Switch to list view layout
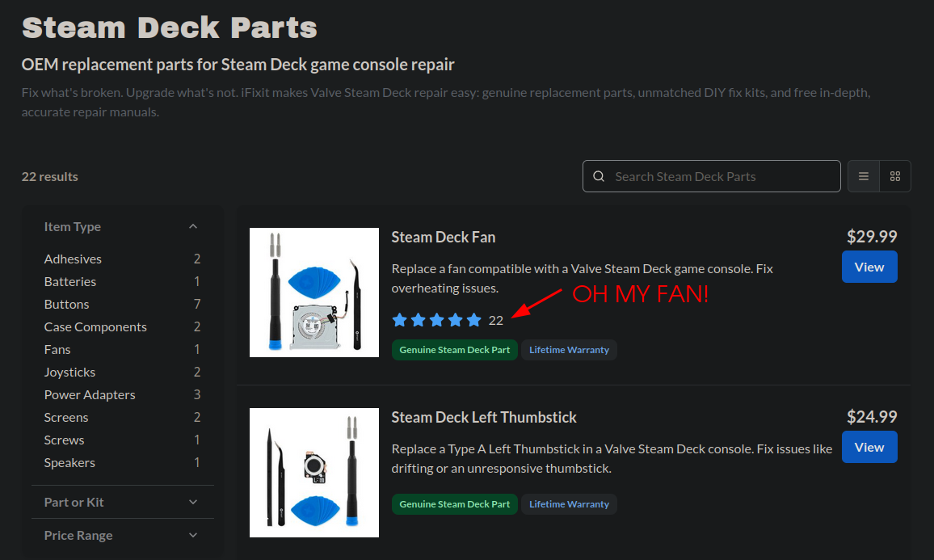 tap(864, 176)
